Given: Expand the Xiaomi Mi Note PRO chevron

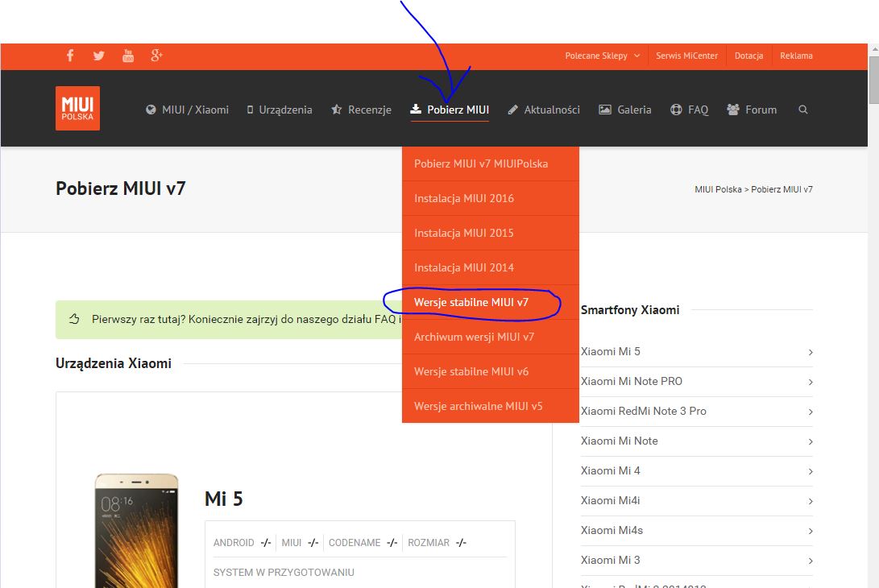Looking at the screenshot, I should click(810, 382).
